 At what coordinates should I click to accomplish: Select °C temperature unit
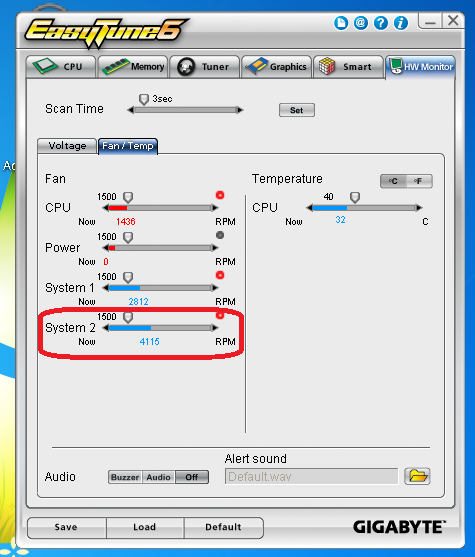coord(393,181)
